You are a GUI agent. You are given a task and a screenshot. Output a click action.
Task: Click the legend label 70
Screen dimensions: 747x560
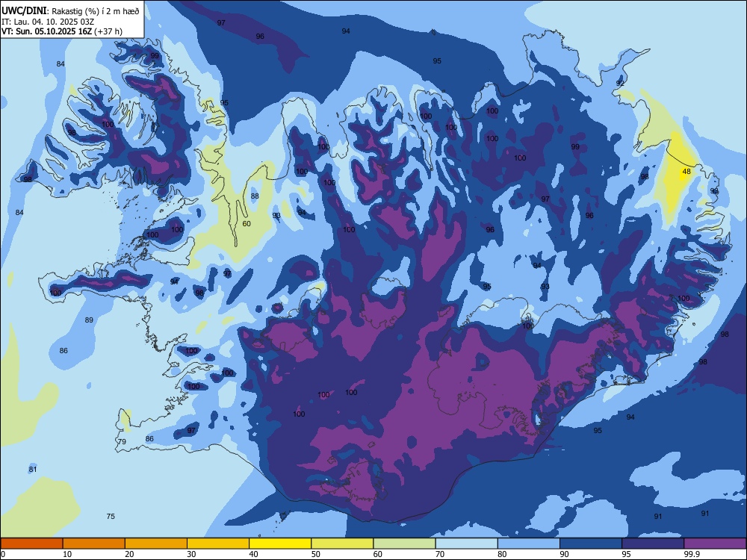440,554
